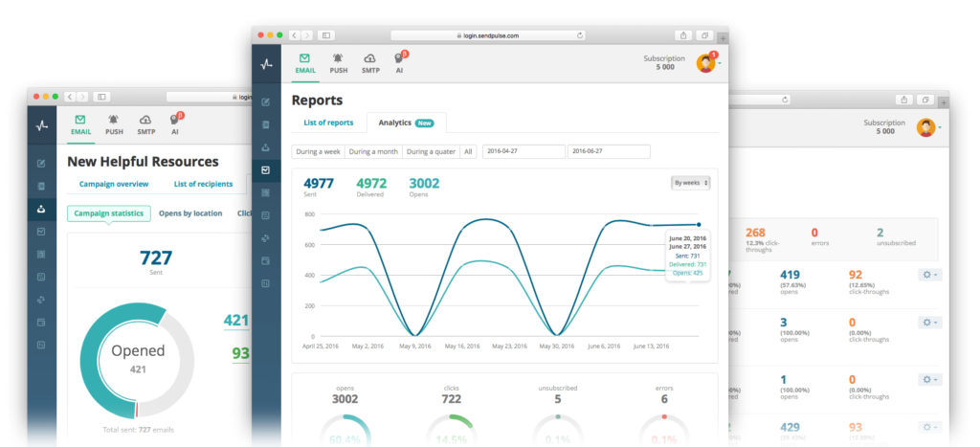Click 3002 Opens total above chart
Image resolution: width=980 pixels, height=447 pixels.
click(424, 187)
